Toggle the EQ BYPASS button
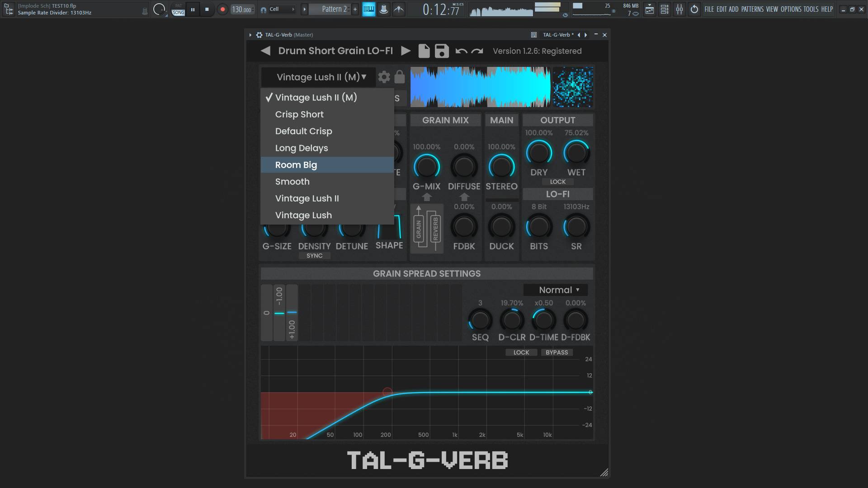The width and height of the screenshot is (868, 488). click(x=557, y=352)
